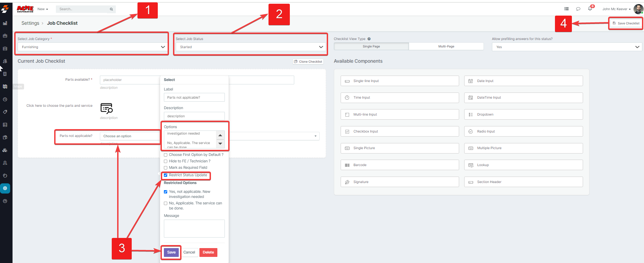Open the chat bubble icon in top bar
The height and width of the screenshot is (263, 644).
[x=578, y=9]
